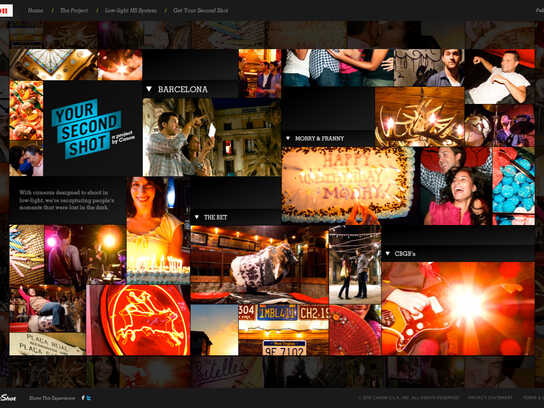Go to the Low-light HS System page
The height and width of the screenshot is (408, 544).
pyautogui.click(x=130, y=10)
